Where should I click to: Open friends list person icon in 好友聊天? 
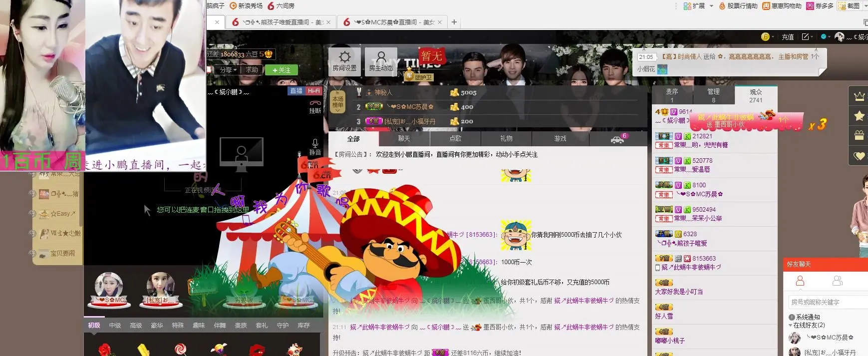[x=800, y=281]
